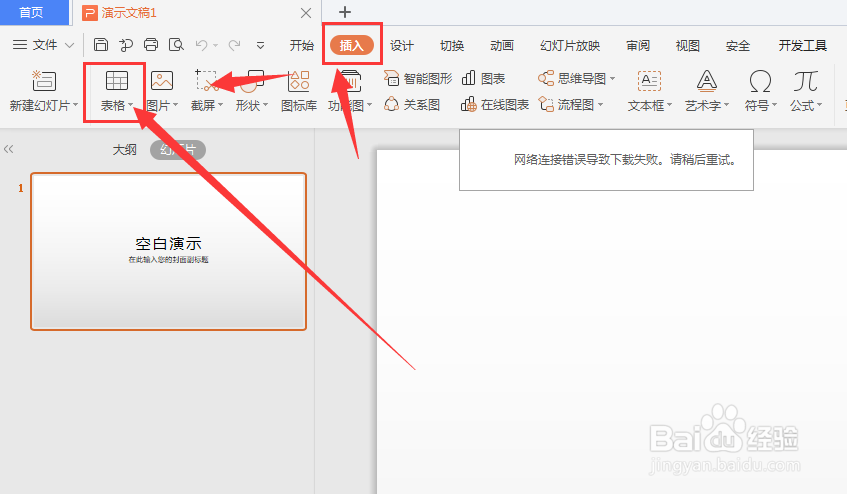Open the File (文件) menu

click(x=43, y=45)
